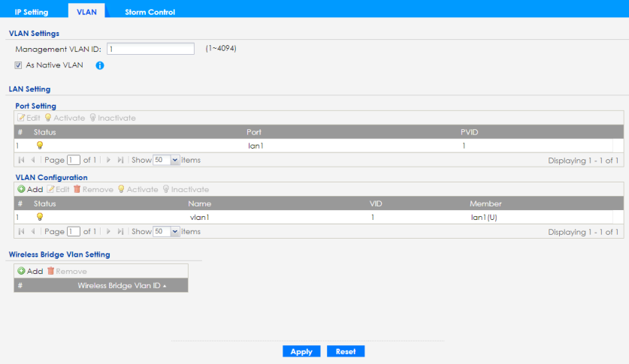Viewport: 629px width, 364px height.
Task: Click the page number field in VLAN Configuration
Action: pyautogui.click(x=74, y=231)
